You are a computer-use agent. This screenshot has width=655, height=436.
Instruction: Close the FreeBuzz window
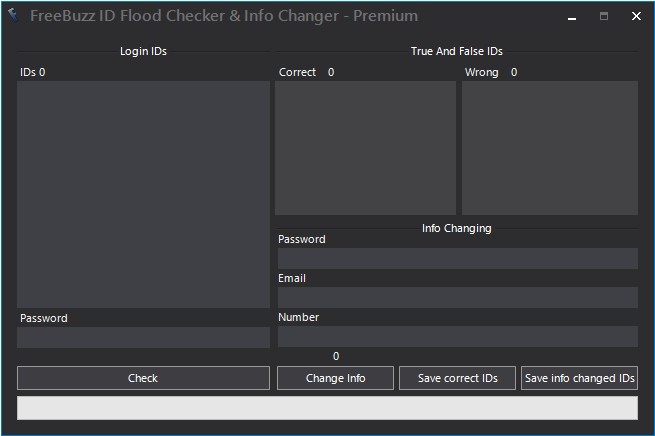tap(636, 16)
